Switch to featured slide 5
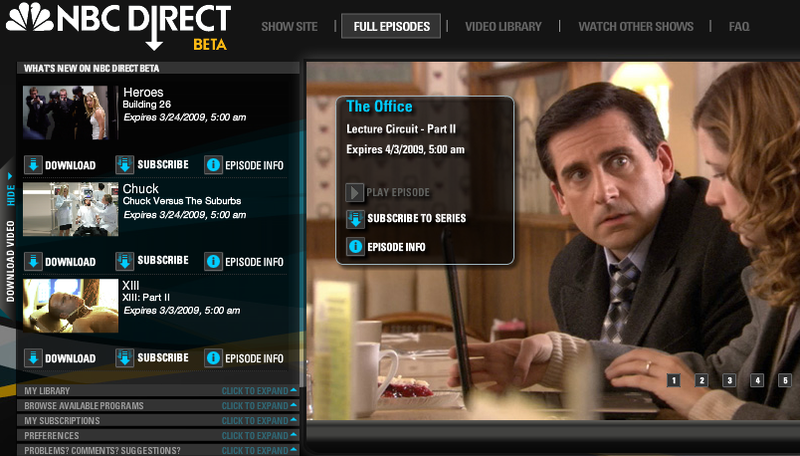The image size is (800, 456). click(x=785, y=380)
